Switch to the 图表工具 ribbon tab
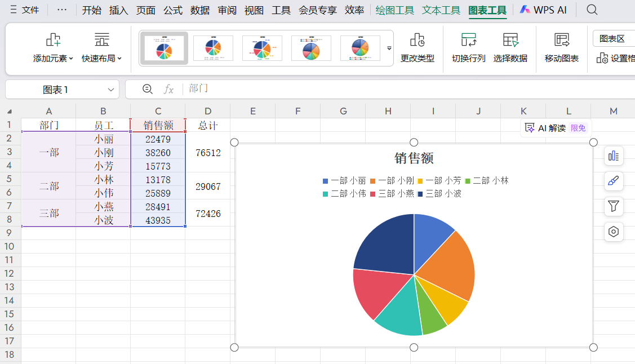The height and width of the screenshot is (364, 635). tap(487, 10)
